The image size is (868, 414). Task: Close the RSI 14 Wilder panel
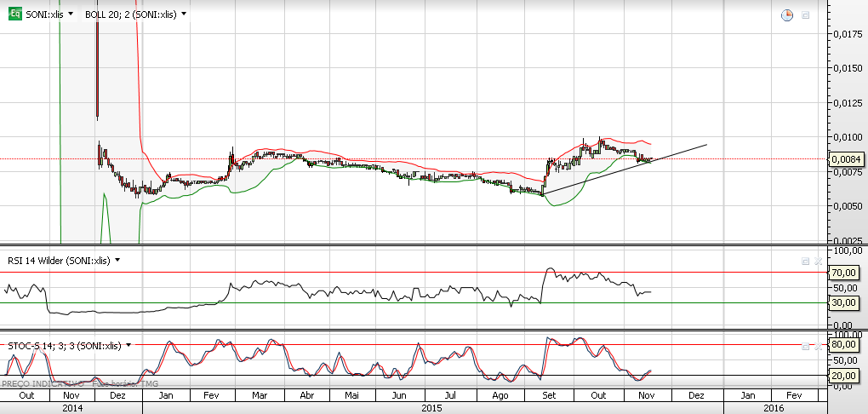[818, 261]
